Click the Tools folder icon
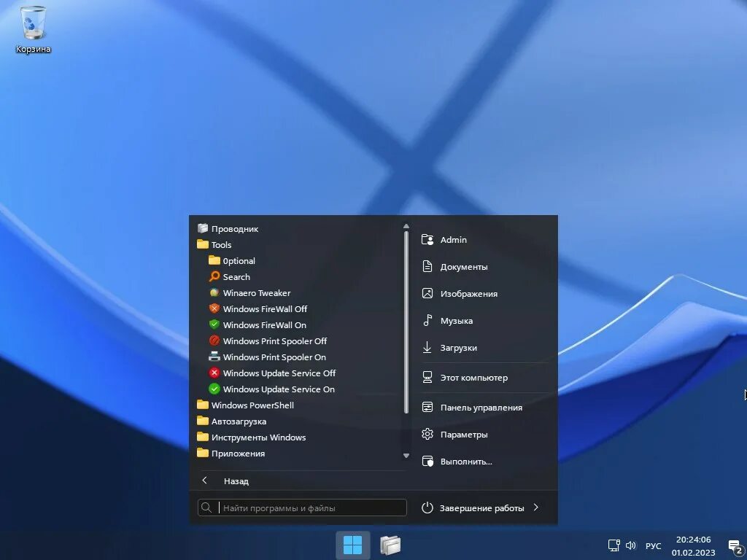 203,244
